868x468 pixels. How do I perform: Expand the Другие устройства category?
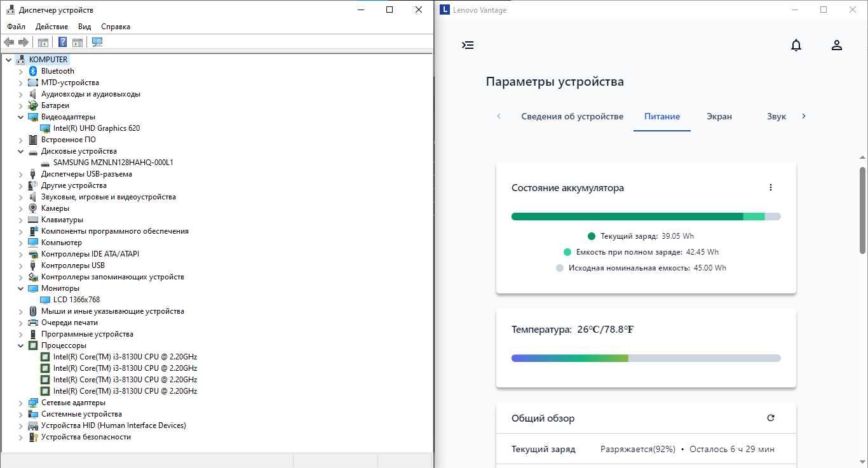coord(20,185)
